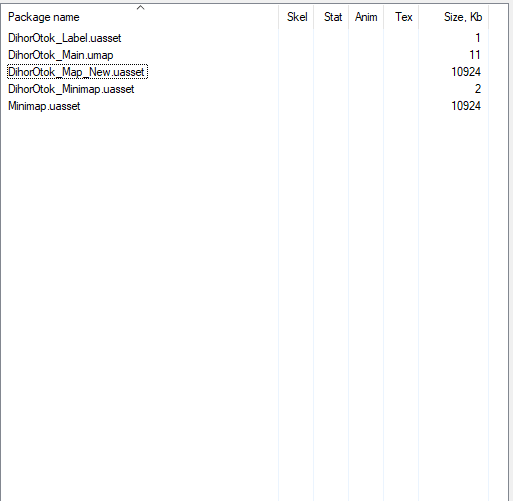The image size is (513, 501).
Task: Click size 10924 in the DihorOtok_Map_New row
Action: pyautogui.click(x=466, y=72)
